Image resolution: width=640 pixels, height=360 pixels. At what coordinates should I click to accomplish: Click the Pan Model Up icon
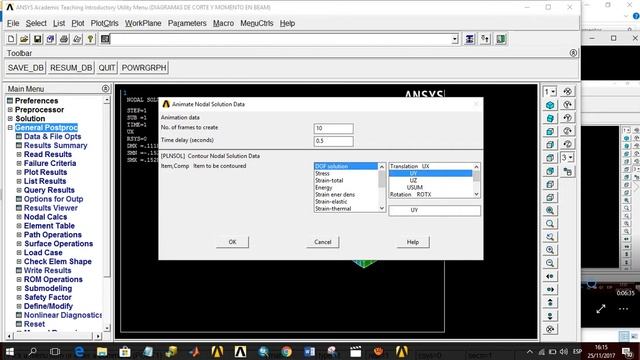[x=550, y=302]
